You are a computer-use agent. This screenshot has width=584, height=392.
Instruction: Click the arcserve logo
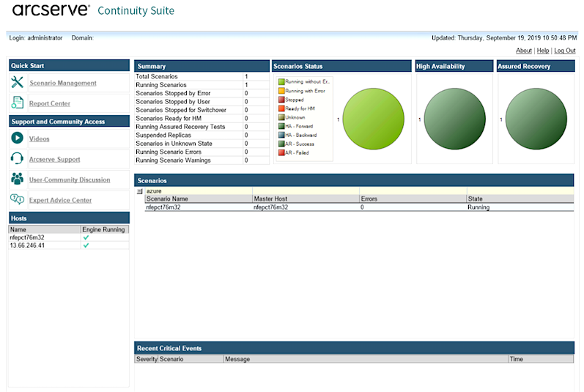51,10
